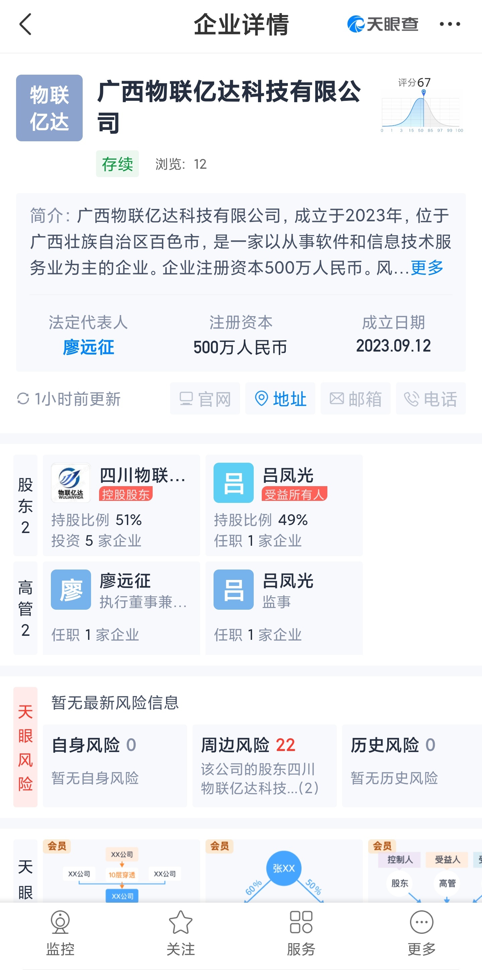482x980 pixels.
Task: Open the 自身风险 0 card
Action: click(115, 765)
